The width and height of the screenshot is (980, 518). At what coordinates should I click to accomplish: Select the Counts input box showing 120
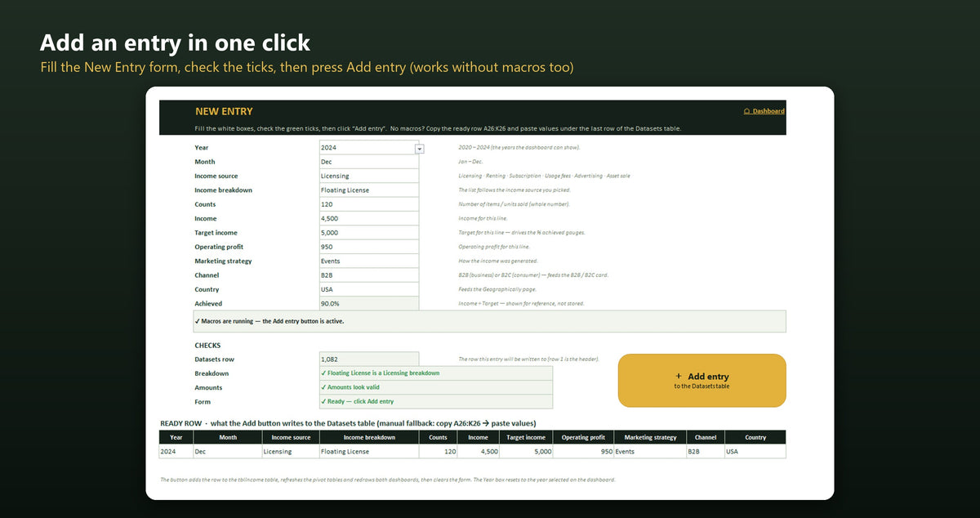click(x=369, y=204)
